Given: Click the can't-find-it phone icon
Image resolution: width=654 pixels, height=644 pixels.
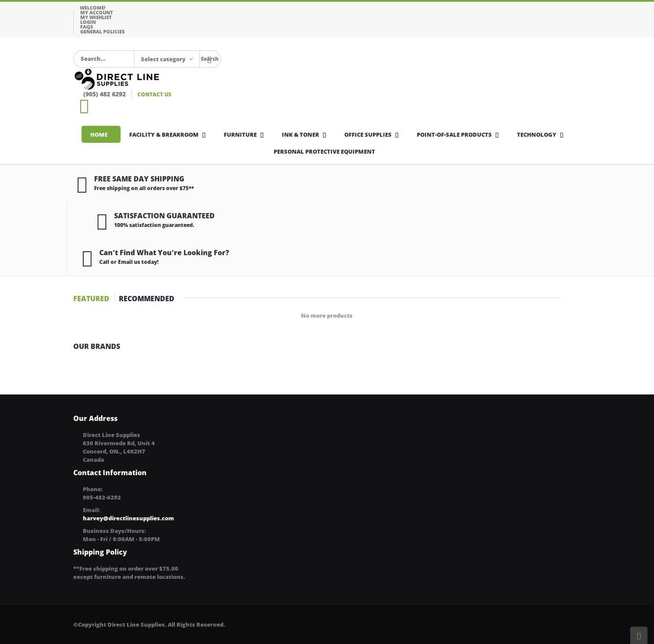Looking at the screenshot, I should point(87,258).
